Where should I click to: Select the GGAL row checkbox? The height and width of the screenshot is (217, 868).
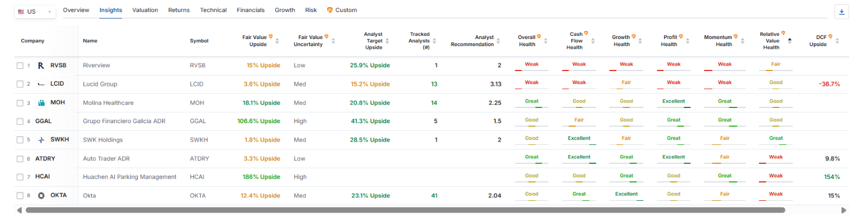[20, 122]
